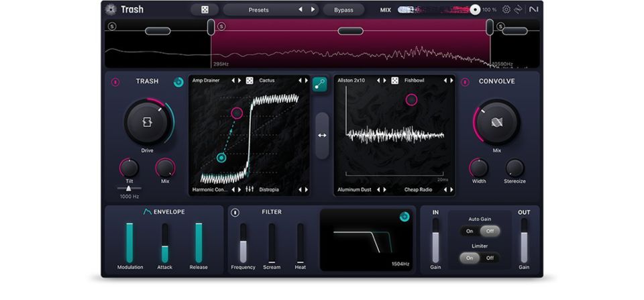This screenshot has width=644, height=300.
Task: Click the magenta node in Convolve display
Action: (411, 100)
